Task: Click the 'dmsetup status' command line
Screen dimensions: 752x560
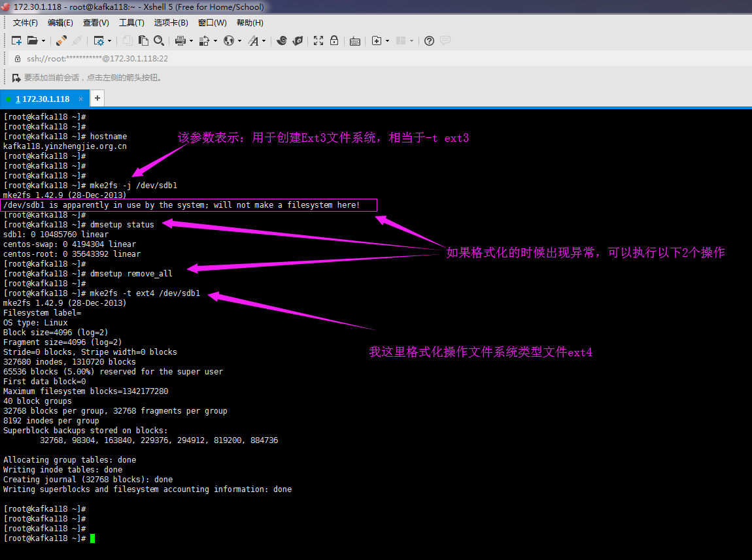Action: coord(122,225)
